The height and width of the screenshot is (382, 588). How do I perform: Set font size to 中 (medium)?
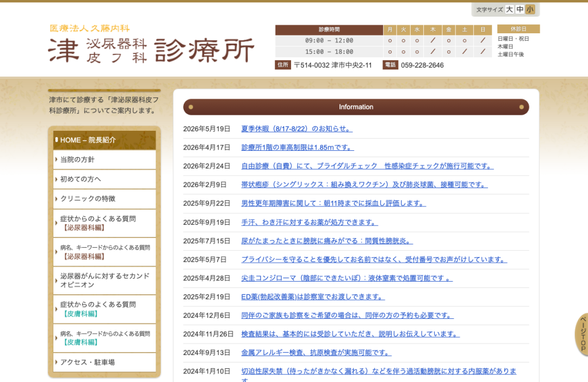pos(520,9)
